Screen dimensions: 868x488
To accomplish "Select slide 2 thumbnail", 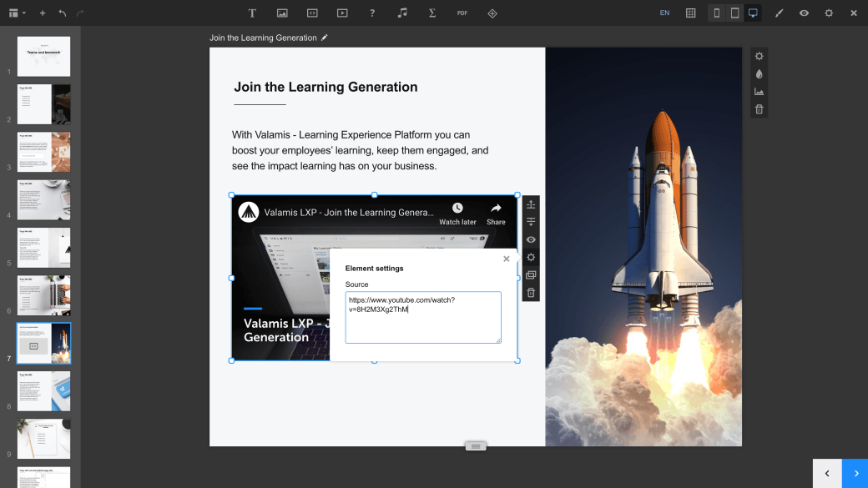I will 43,104.
